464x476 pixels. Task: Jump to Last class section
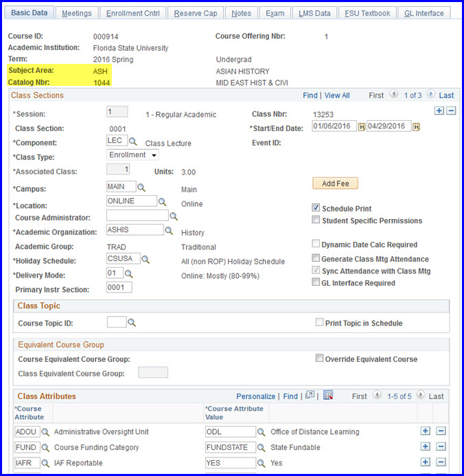pyautogui.click(x=446, y=95)
